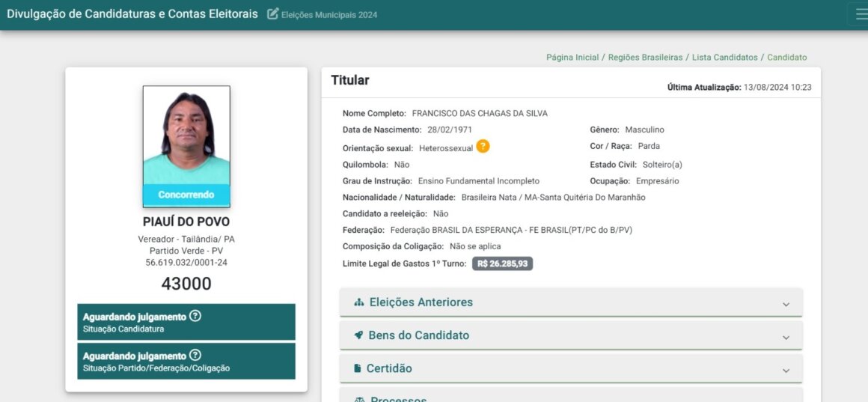Click help icon in Situação Partido/Federação/Coligação box

pos(195,356)
